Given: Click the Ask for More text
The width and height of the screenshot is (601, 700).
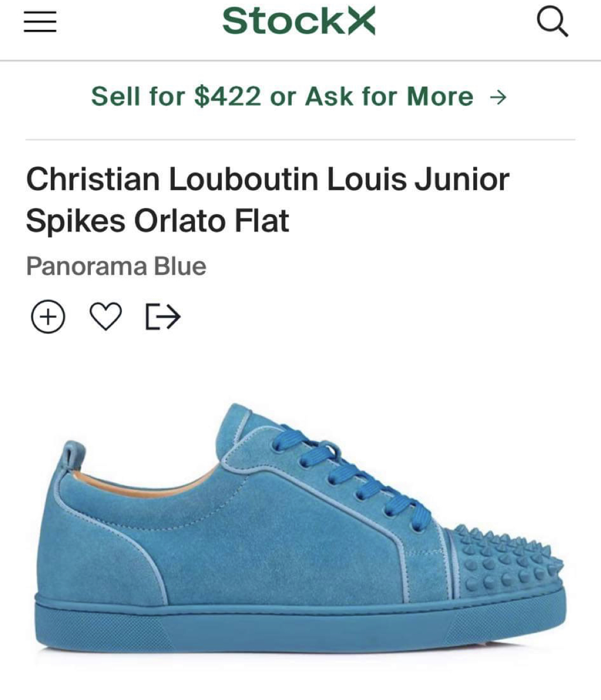Looking at the screenshot, I should pyautogui.click(x=389, y=97).
